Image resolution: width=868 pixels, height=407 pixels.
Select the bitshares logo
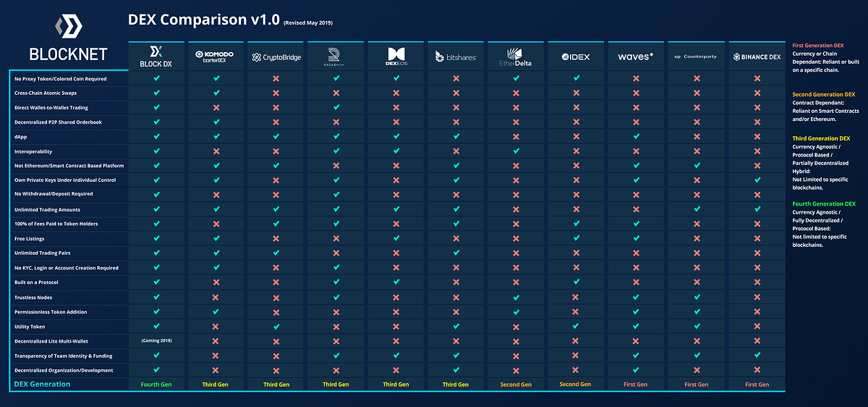(456, 56)
